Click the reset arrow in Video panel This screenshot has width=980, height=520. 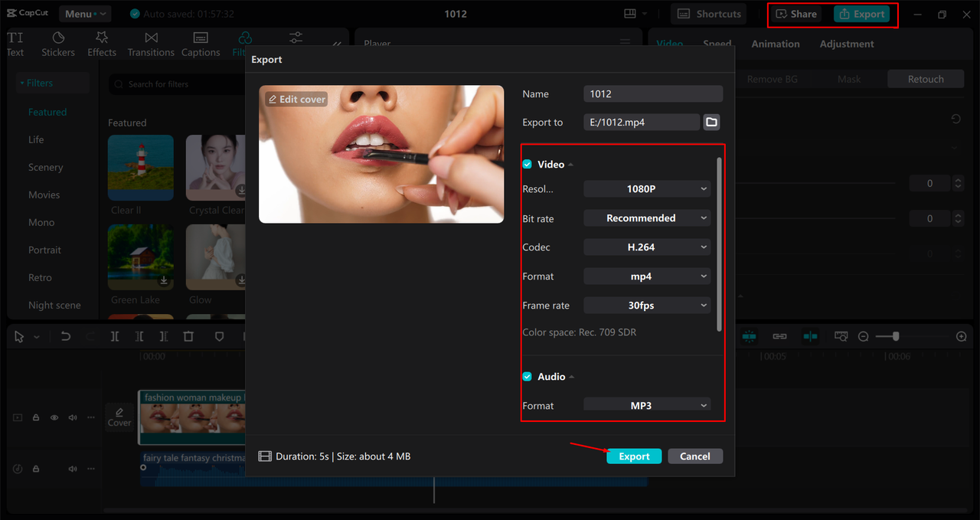click(x=955, y=119)
